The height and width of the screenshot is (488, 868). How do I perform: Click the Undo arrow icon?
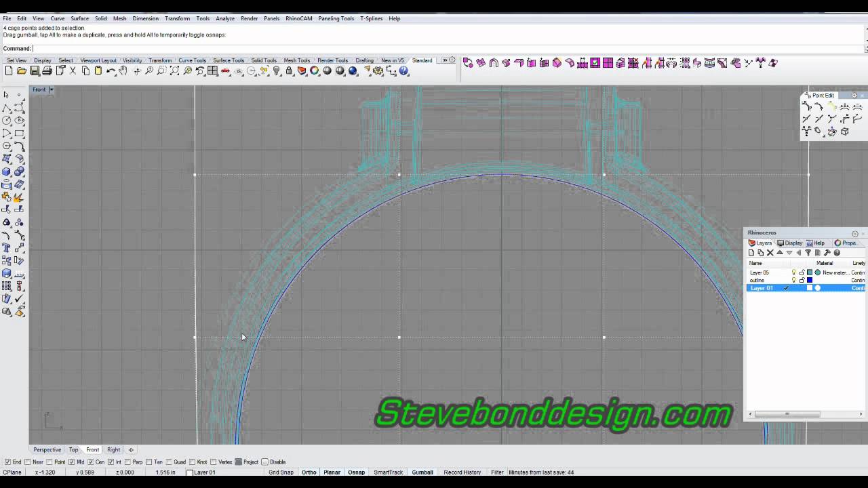pyautogui.click(x=111, y=70)
